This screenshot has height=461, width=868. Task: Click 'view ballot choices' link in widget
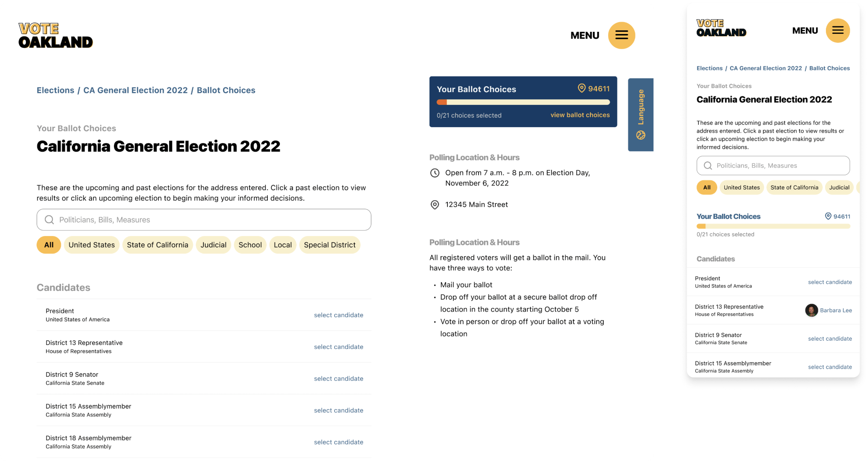(580, 115)
